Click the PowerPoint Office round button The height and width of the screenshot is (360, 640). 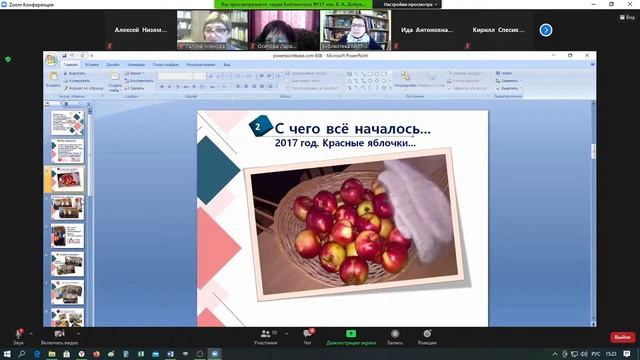point(51,60)
